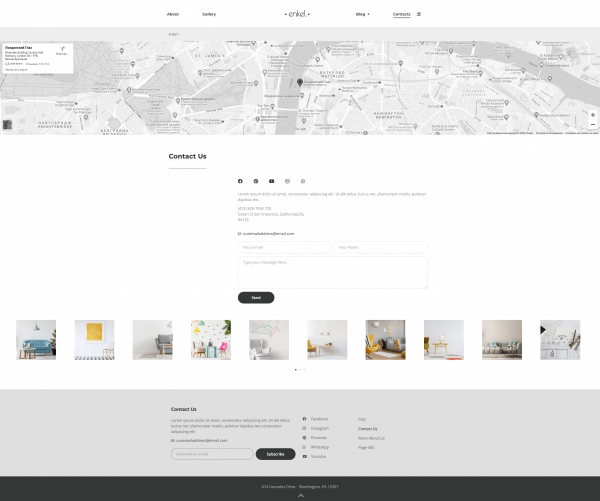This screenshot has width=600, height=501.
Task: Click the scroll-to-top arrow in footer
Action: point(300,494)
